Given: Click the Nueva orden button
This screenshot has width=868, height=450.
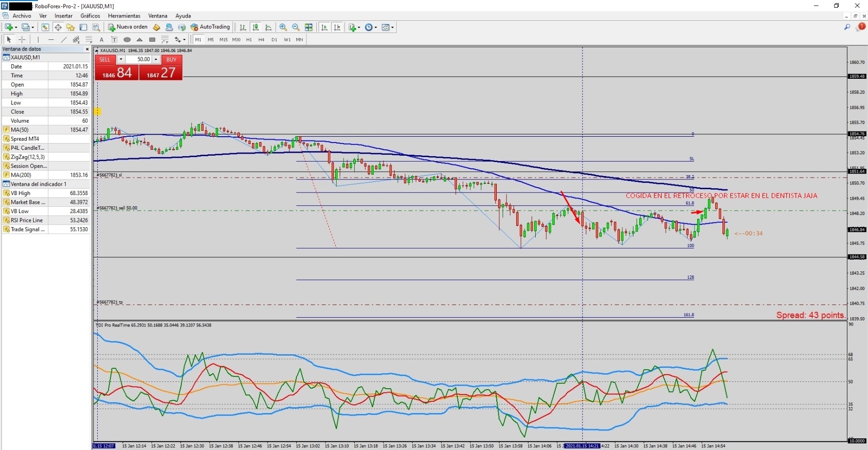Looking at the screenshot, I should (127, 27).
